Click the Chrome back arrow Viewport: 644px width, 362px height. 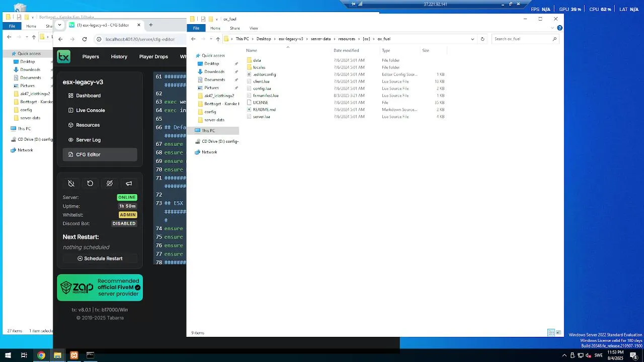pos(60,39)
